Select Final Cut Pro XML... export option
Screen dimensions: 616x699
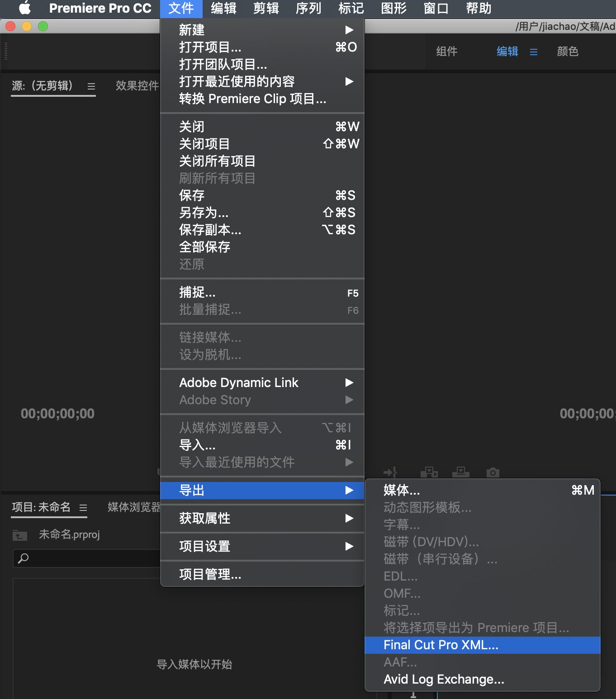click(483, 645)
